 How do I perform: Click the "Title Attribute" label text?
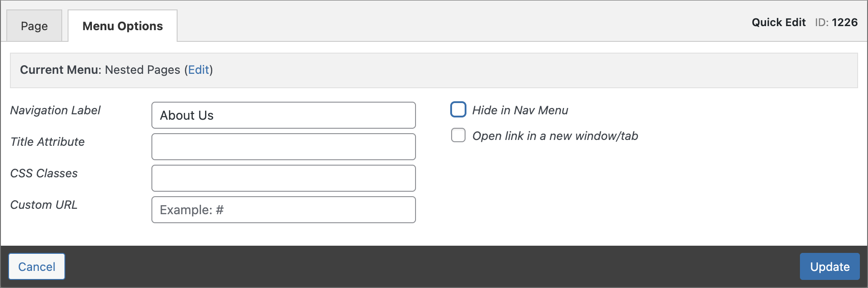coord(47,142)
